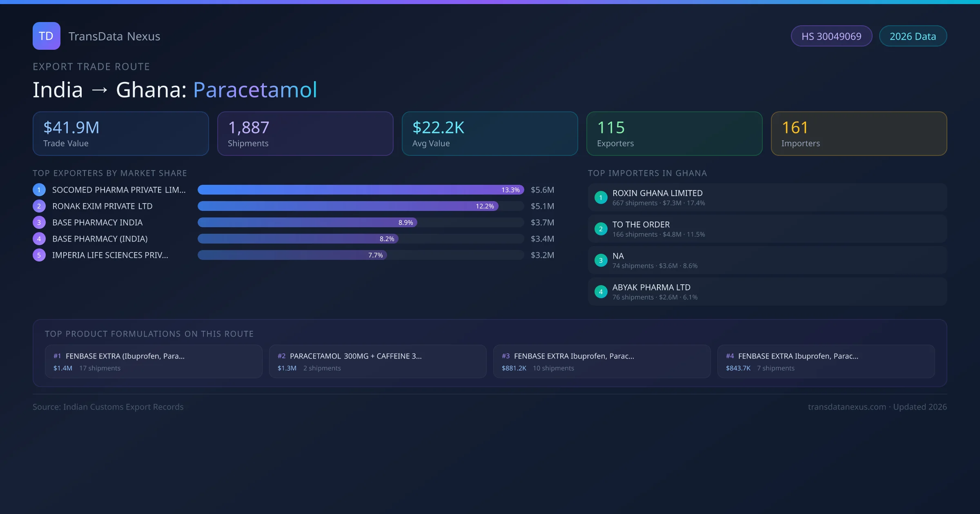Click the transdatanexus.com footer link
The image size is (980, 514).
(x=846, y=407)
